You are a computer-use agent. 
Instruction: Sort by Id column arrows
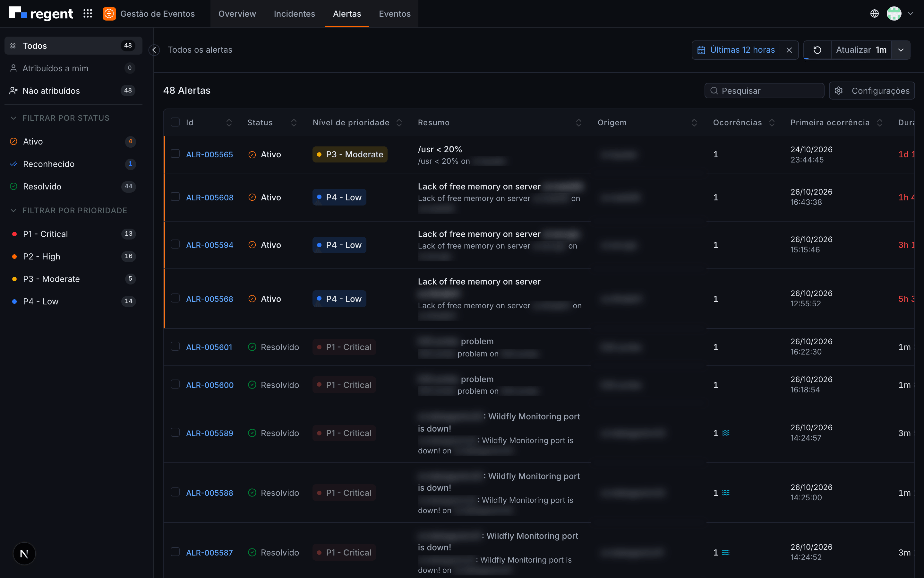[229, 123]
